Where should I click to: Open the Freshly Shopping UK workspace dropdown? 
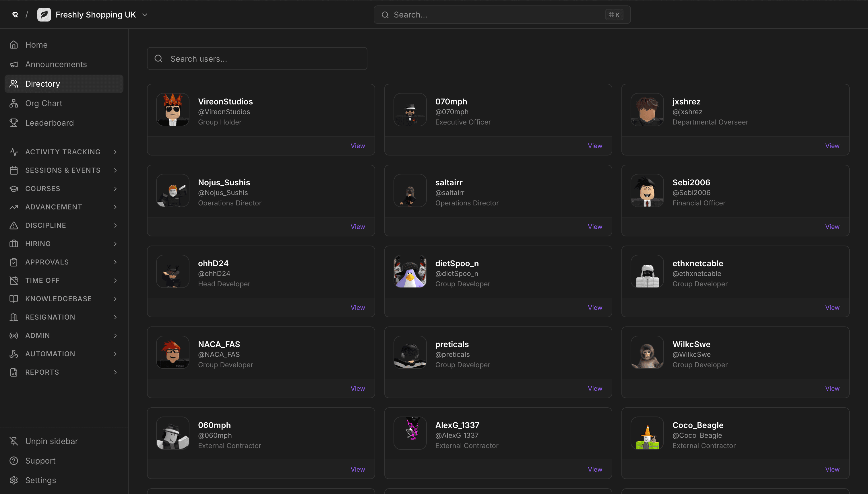(x=145, y=15)
